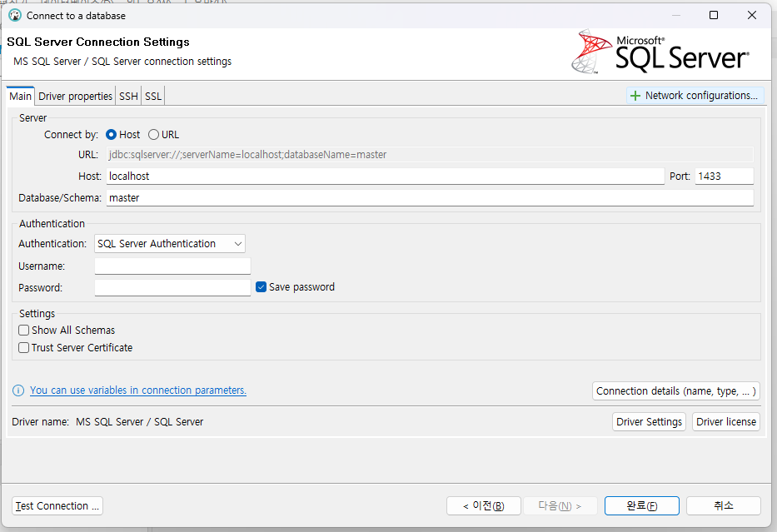Click the 취소 cancel button

pos(723,505)
